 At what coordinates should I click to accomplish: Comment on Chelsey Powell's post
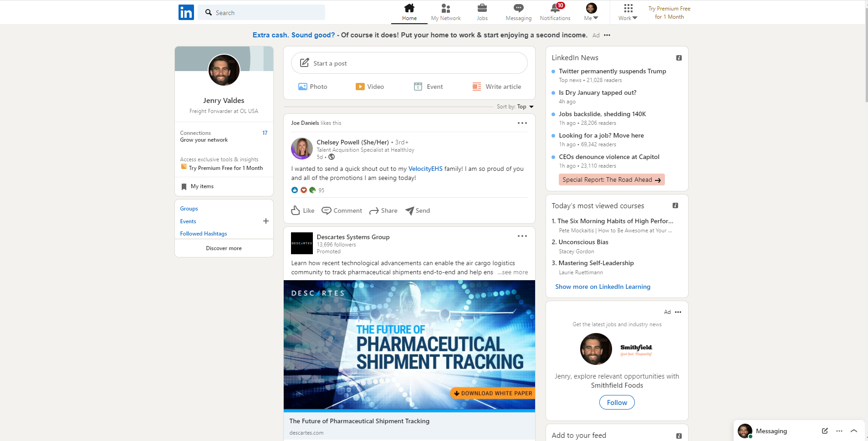(342, 210)
